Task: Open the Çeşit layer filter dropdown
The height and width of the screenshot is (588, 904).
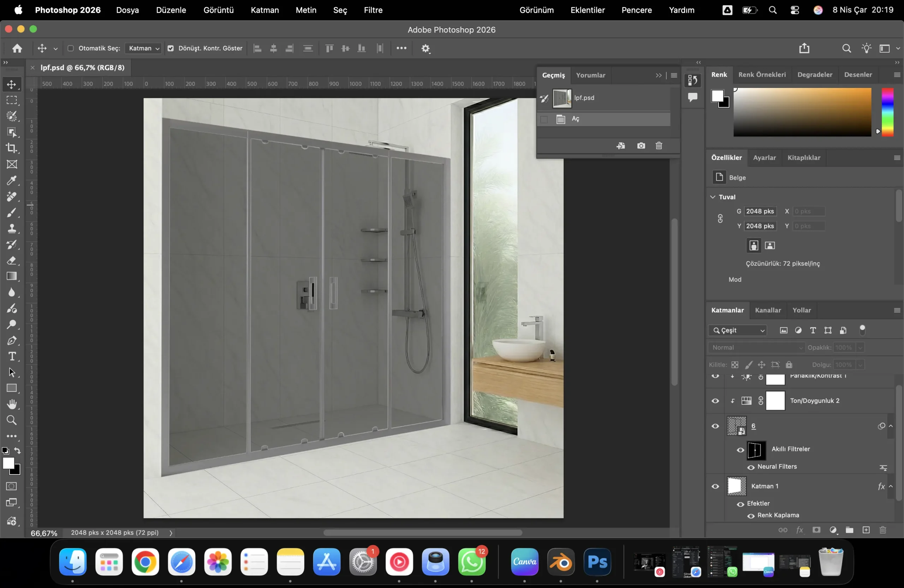Action: (x=737, y=331)
